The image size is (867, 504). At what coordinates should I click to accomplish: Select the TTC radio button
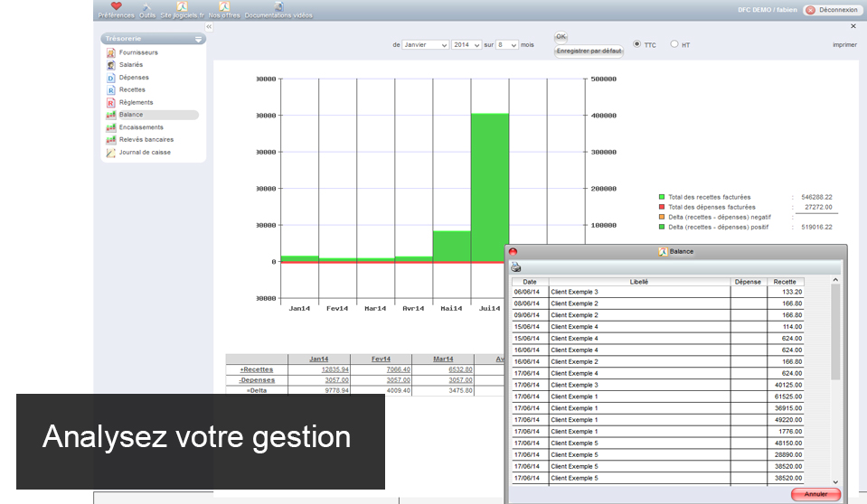pos(637,43)
